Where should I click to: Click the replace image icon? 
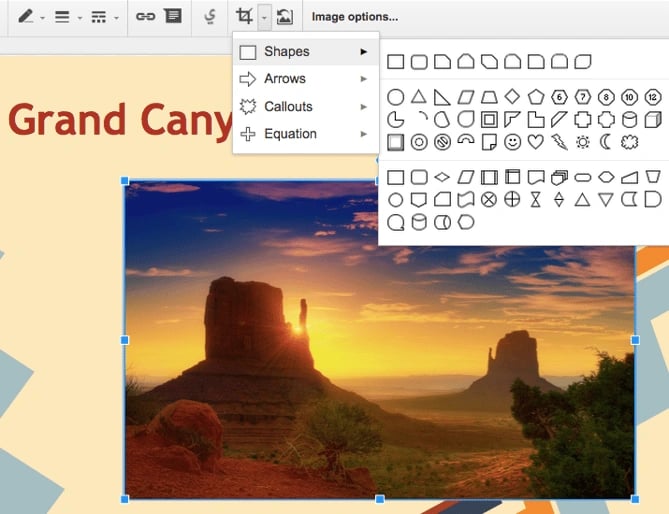pyautogui.click(x=285, y=16)
